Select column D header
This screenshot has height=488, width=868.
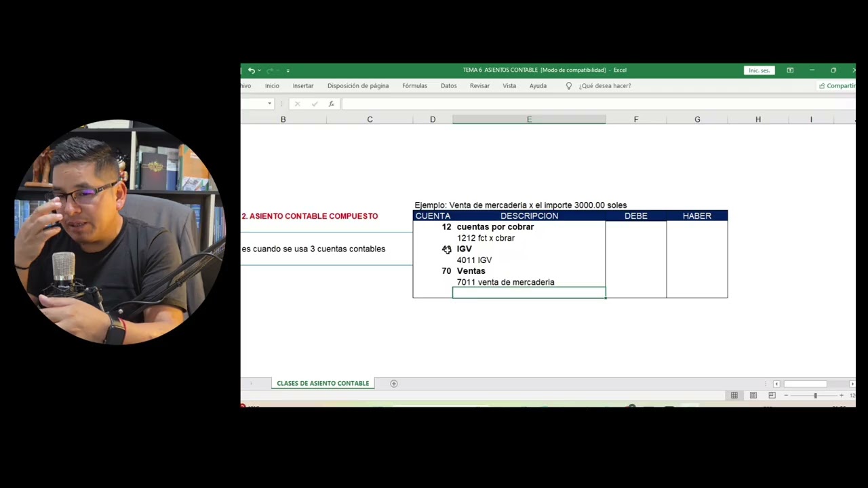433,119
